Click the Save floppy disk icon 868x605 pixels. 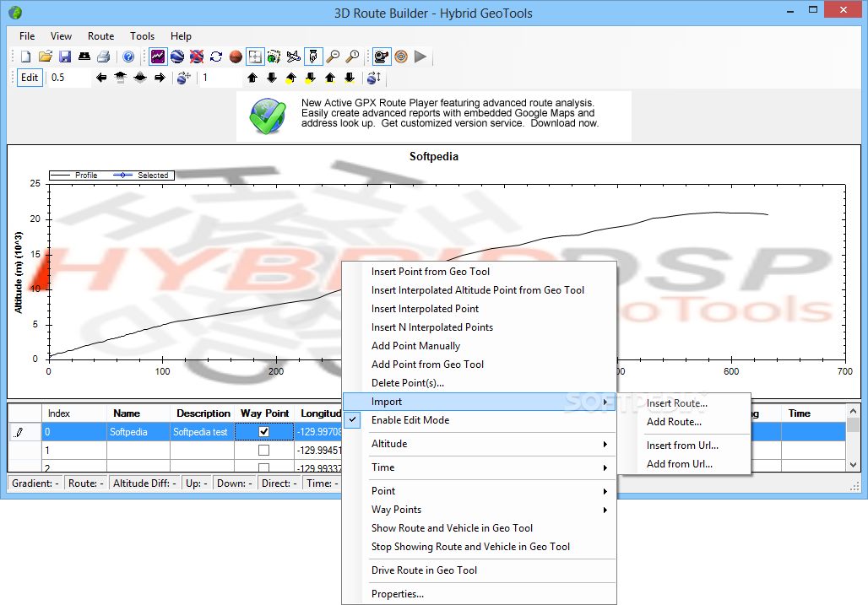click(65, 57)
